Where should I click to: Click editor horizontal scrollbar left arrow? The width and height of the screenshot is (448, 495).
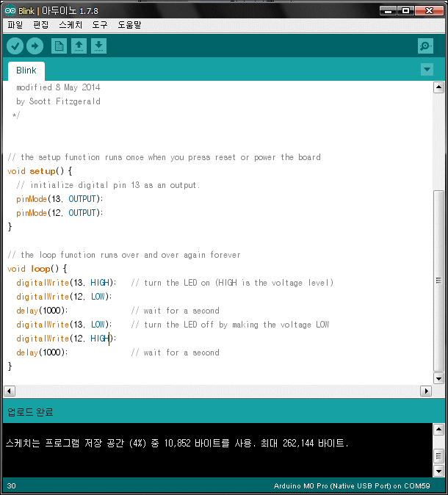coord(9,391)
